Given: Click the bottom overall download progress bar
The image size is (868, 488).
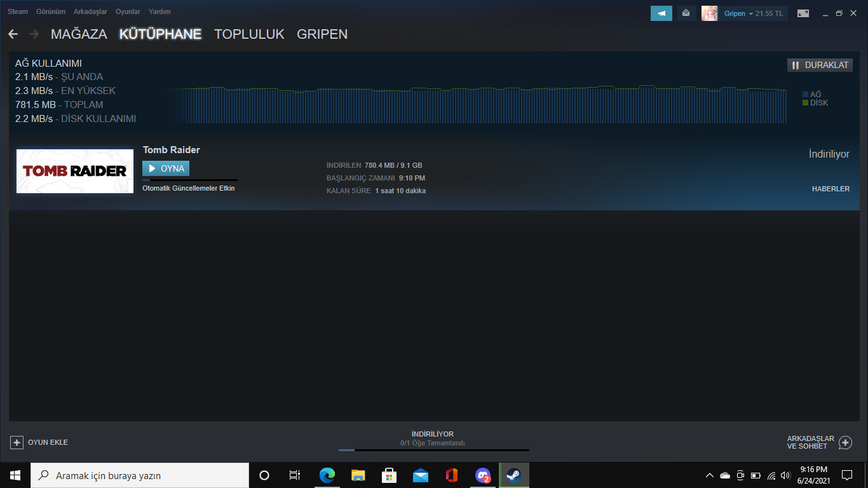Looking at the screenshot, I should tap(434, 450).
